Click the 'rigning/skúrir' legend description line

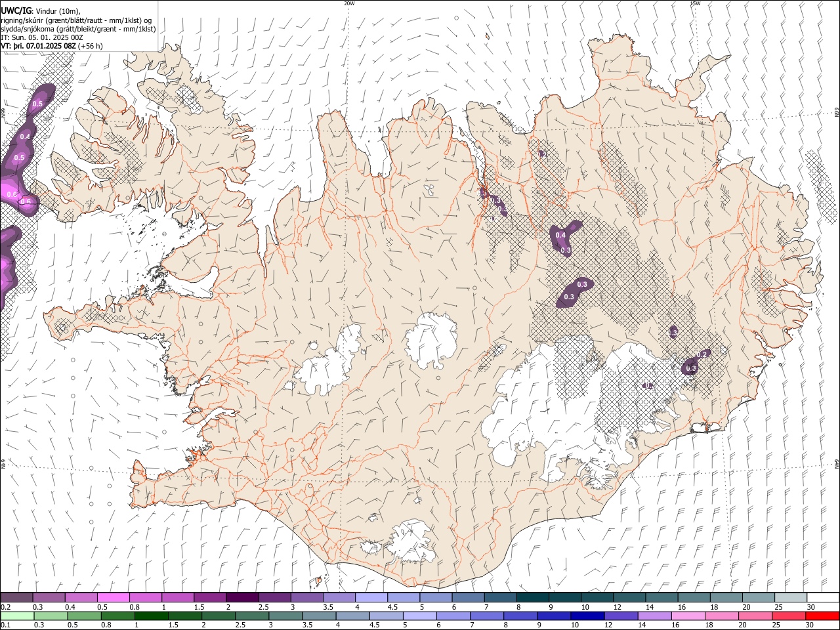click(x=76, y=20)
